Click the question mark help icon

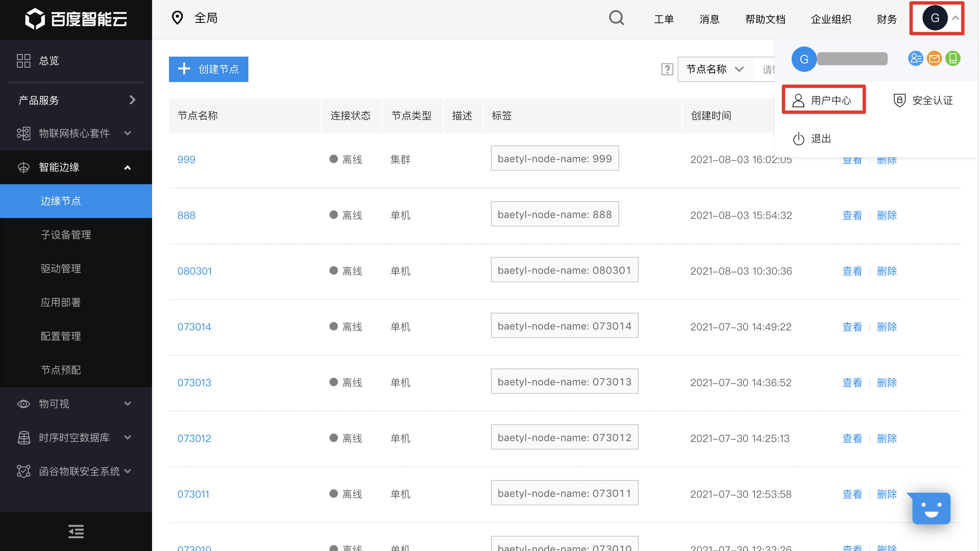(667, 69)
